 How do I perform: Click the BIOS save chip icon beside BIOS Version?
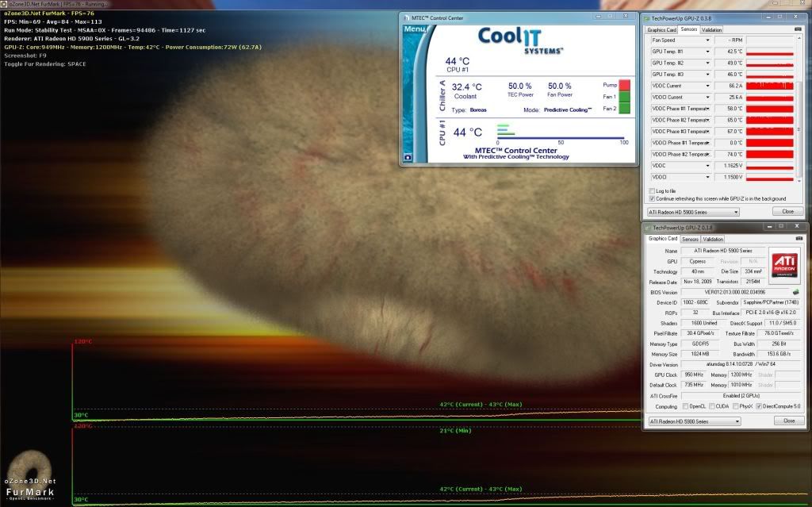(795, 292)
